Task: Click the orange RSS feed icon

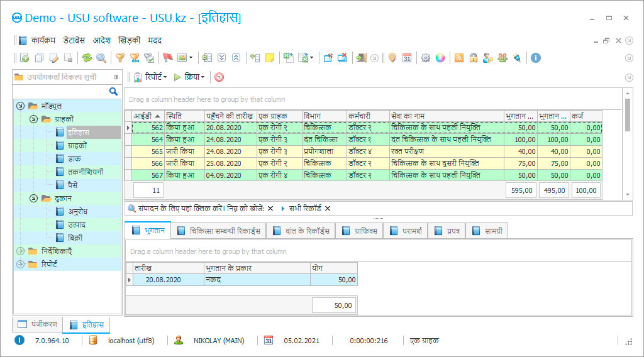Action: [459, 58]
